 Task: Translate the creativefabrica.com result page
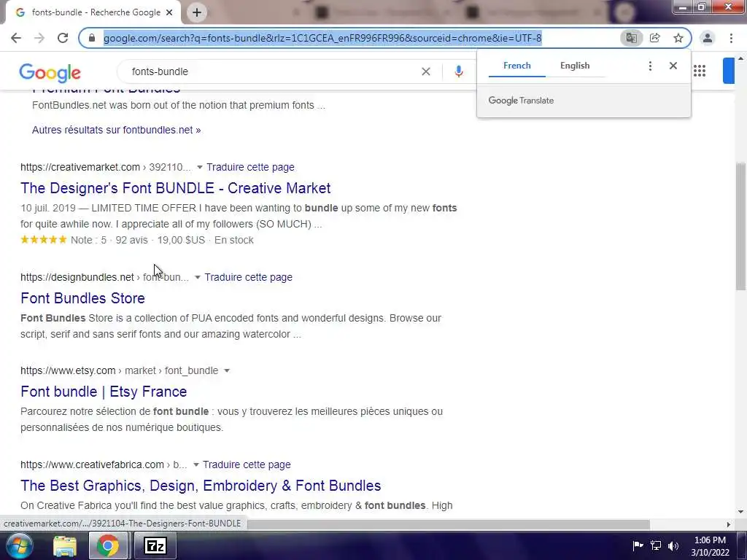tap(247, 464)
